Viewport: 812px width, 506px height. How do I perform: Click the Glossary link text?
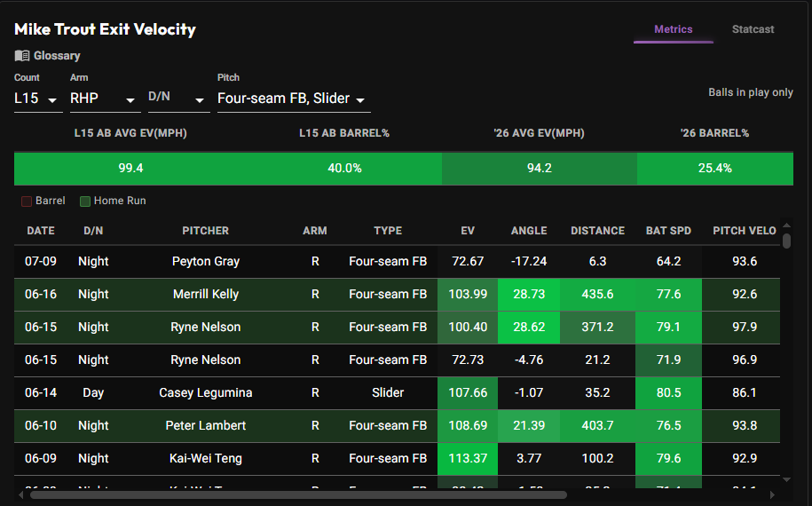57,55
